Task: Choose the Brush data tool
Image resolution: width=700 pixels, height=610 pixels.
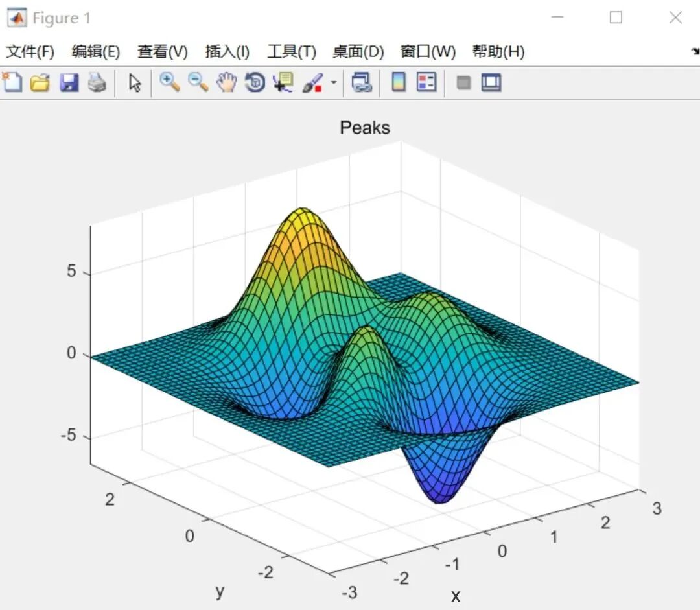Action: 312,82
